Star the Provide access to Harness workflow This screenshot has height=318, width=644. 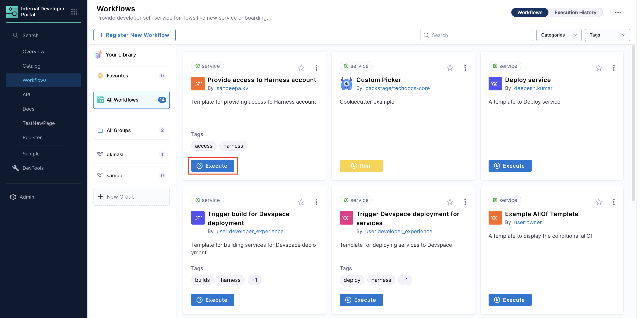pyautogui.click(x=301, y=68)
